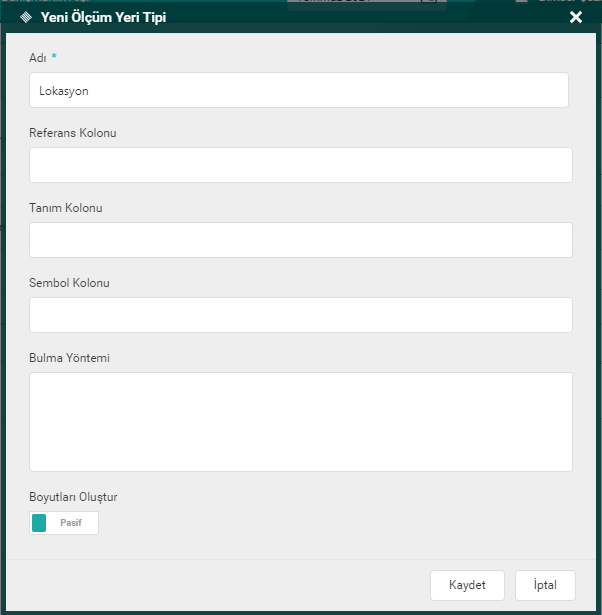This screenshot has width=602, height=615.
Task: Focus the Referans Kolonu text field
Action: click(300, 165)
